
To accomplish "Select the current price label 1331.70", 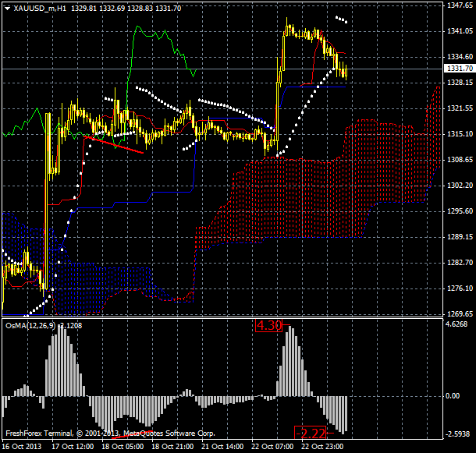I will (x=456, y=69).
